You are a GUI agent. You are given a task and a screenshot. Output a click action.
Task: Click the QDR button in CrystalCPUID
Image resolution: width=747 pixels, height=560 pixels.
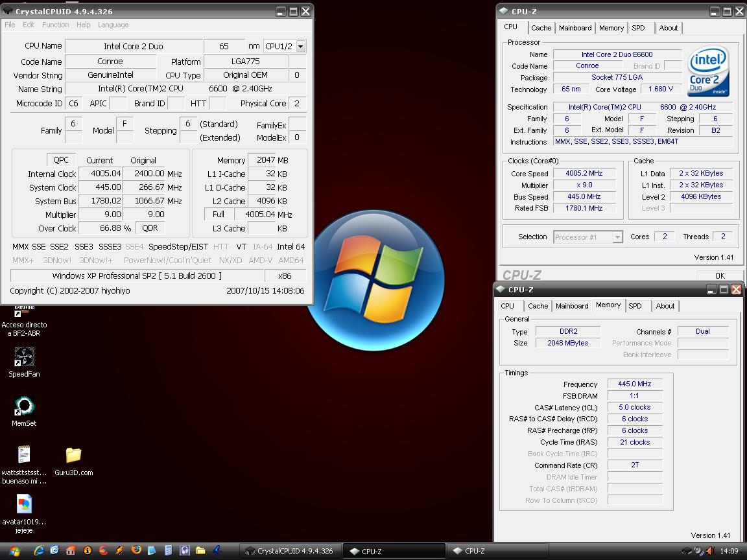[x=150, y=228]
